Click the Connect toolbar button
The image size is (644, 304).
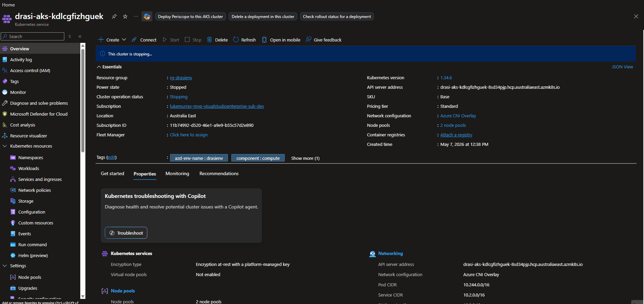coord(144,40)
